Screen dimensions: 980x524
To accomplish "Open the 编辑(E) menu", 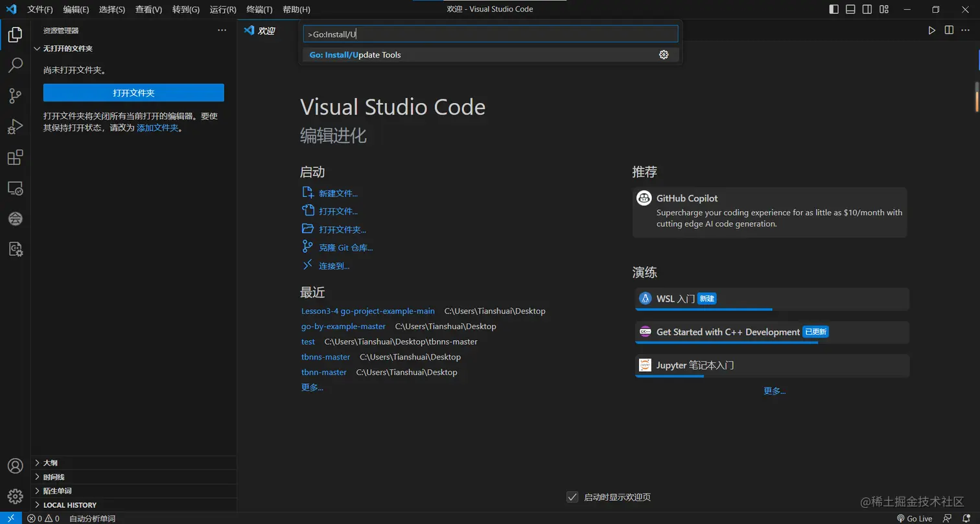I will point(76,10).
